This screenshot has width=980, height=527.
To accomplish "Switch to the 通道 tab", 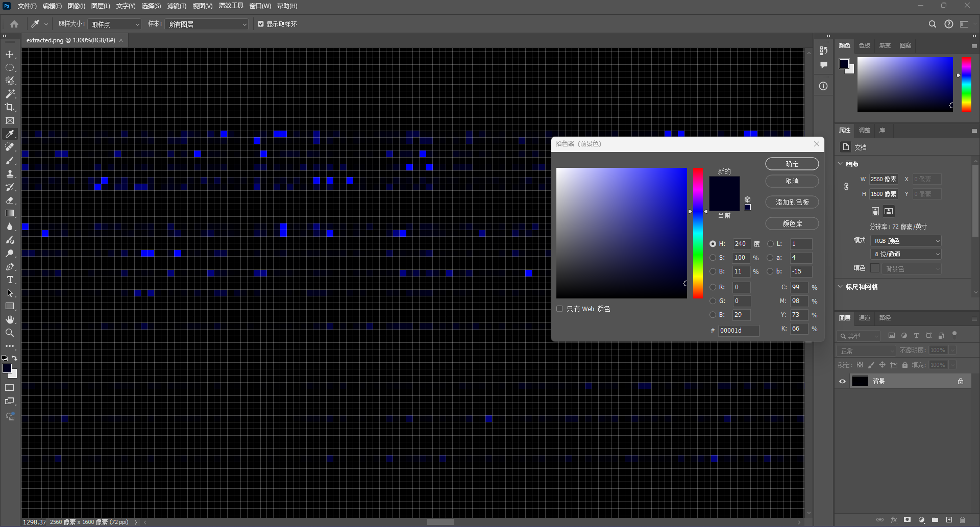I will click(x=864, y=318).
